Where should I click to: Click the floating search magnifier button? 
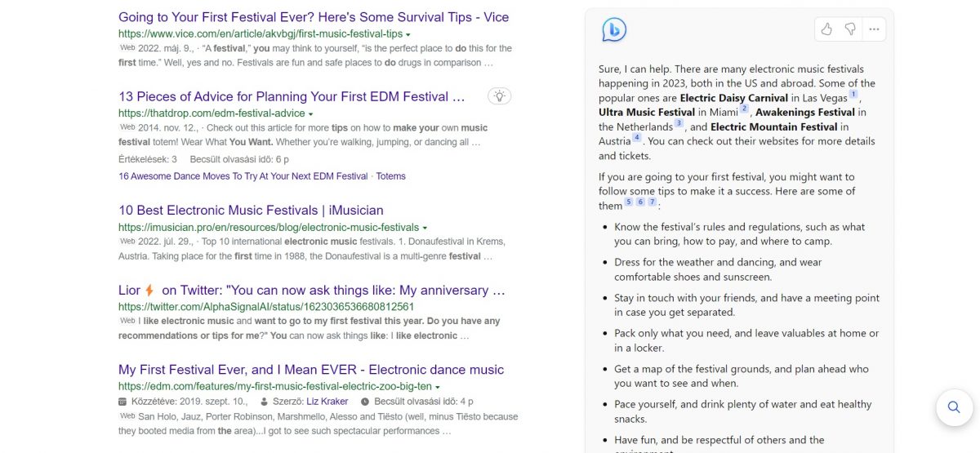point(954,406)
